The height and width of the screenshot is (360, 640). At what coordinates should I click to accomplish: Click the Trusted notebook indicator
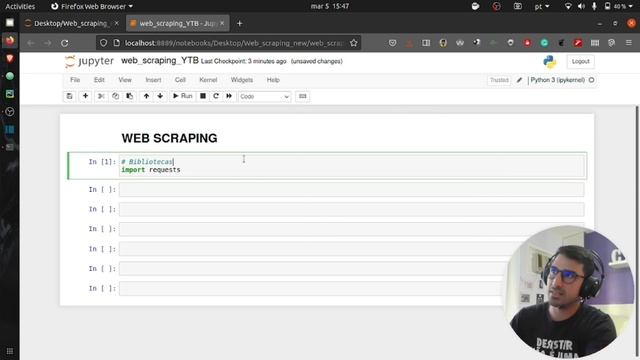[x=499, y=80]
